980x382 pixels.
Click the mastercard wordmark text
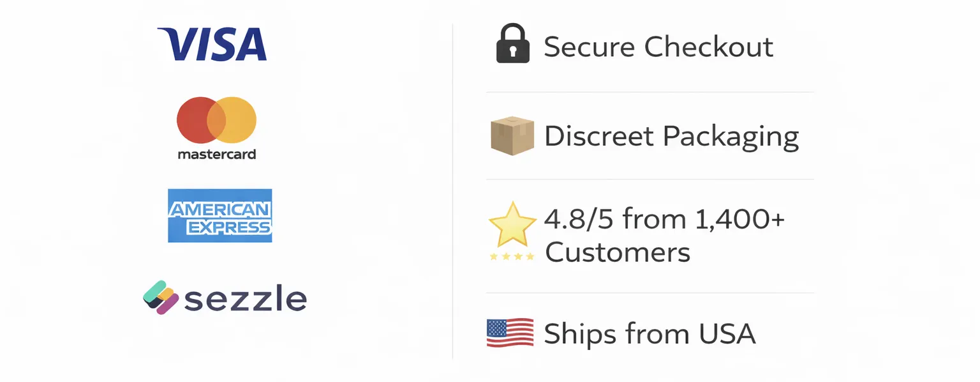(x=216, y=154)
